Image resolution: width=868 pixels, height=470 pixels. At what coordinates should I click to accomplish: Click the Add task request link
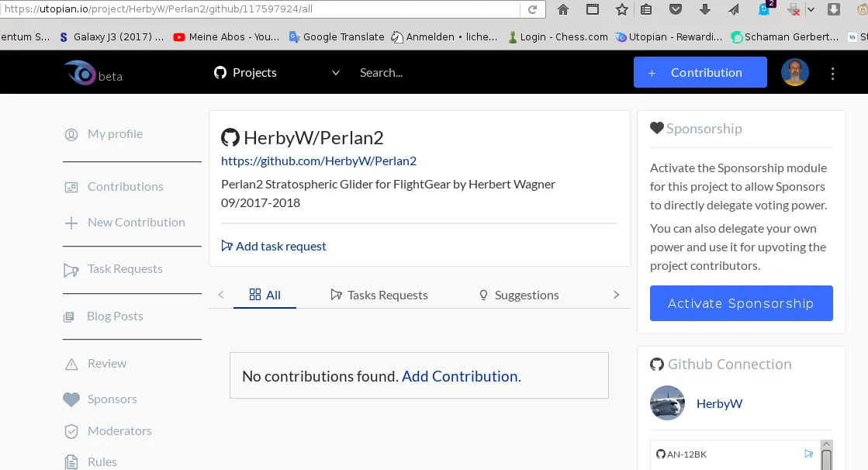[274, 247]
